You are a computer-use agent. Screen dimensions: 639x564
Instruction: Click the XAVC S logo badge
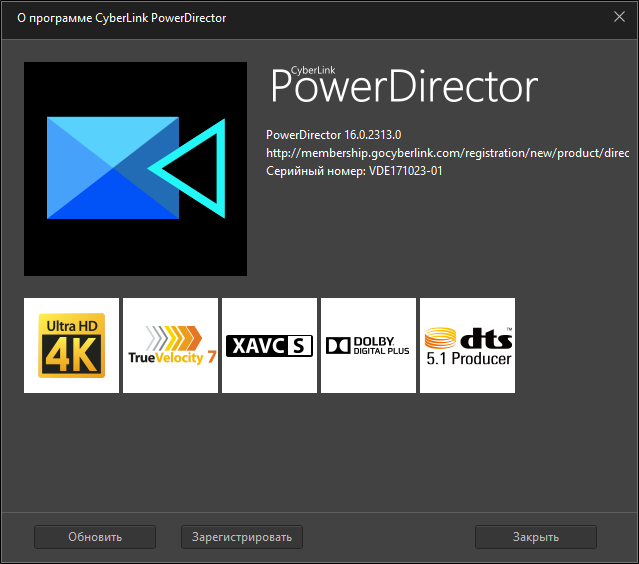[269, 346]
